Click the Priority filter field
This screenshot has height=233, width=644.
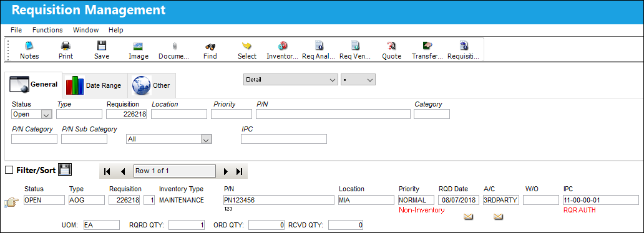(x=232, y=114)
